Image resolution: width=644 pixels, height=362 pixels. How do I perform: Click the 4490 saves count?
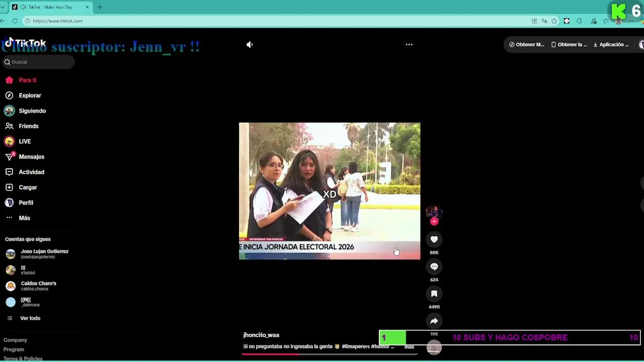[x=434, y=307]
